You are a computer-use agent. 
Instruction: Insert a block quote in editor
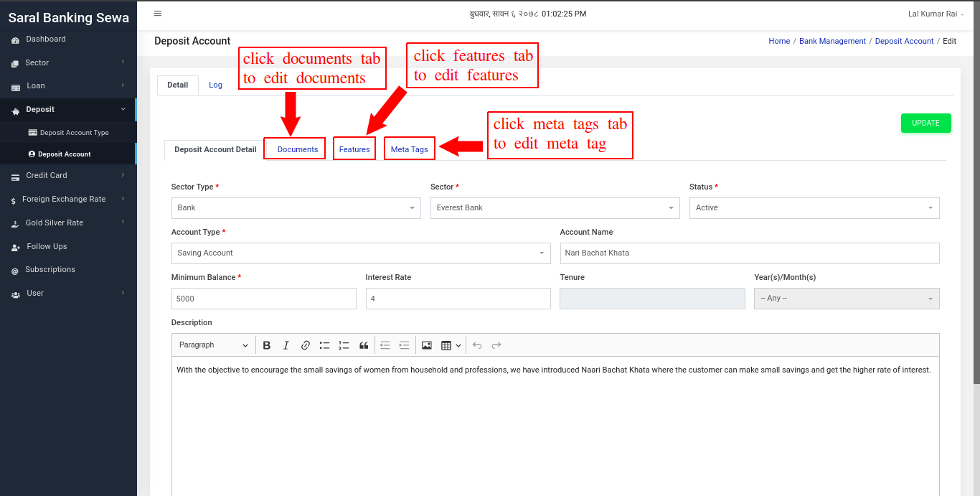click(x=364, y=345)
